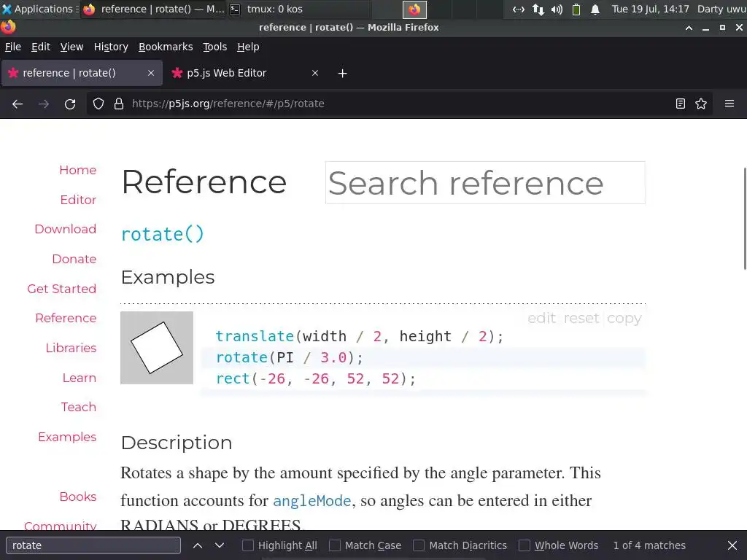Viewport: 747px width, 560px height.
Task: Open a new tab with plus icon
Action: (x=343, y=74)
